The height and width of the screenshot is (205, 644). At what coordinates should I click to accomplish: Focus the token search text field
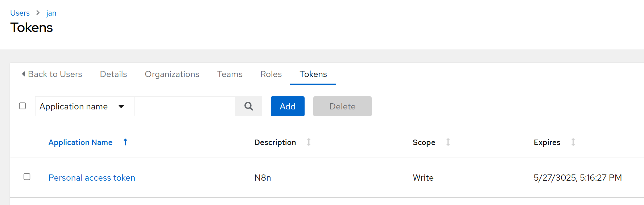(x=185, y=106)
